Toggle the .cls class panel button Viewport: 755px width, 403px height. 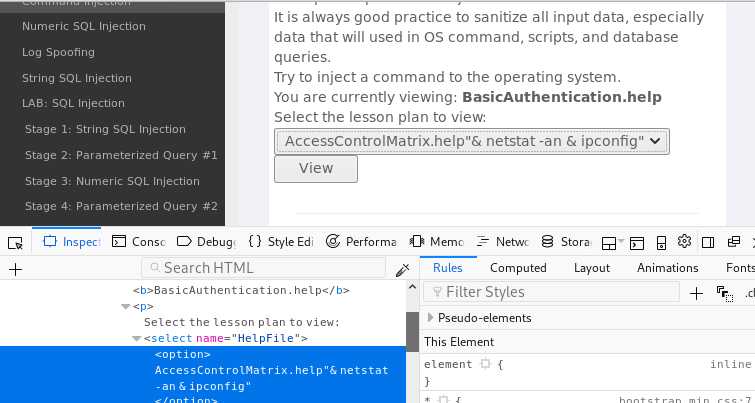[749, 293]
